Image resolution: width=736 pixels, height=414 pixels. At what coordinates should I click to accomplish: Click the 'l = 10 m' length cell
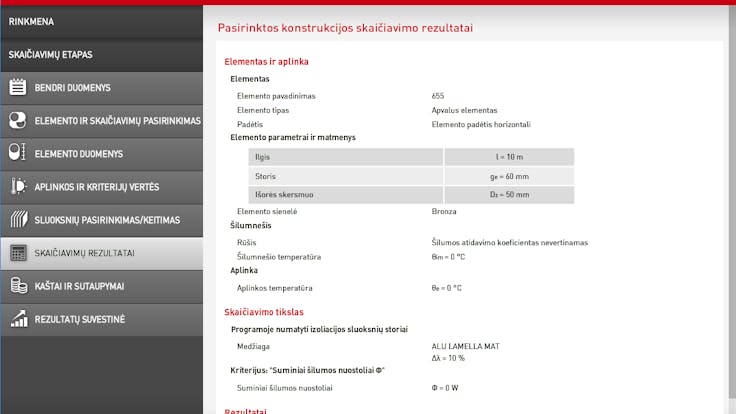(x=509, y=157)
